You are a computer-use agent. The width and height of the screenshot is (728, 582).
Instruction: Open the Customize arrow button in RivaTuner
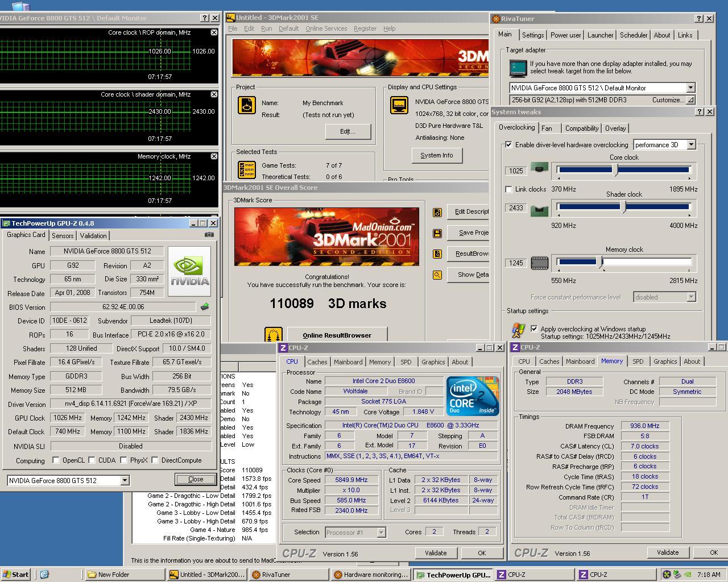(690, 100)
